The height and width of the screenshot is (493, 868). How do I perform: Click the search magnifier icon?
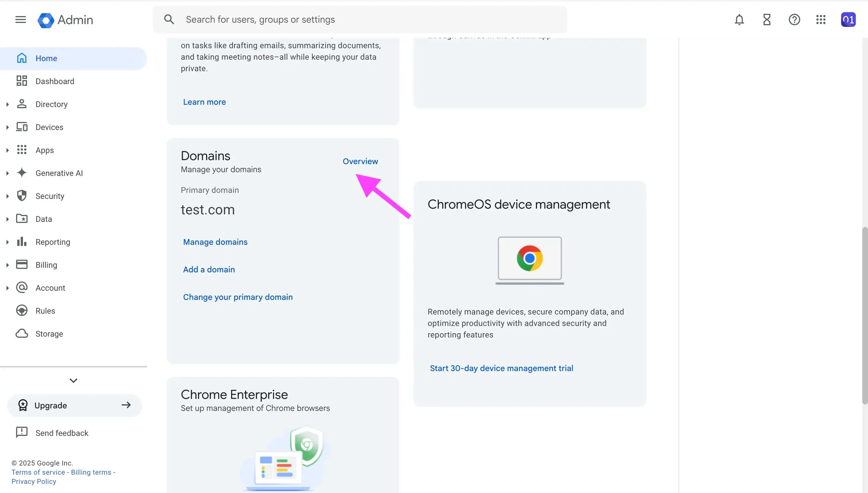coord(169,19)
